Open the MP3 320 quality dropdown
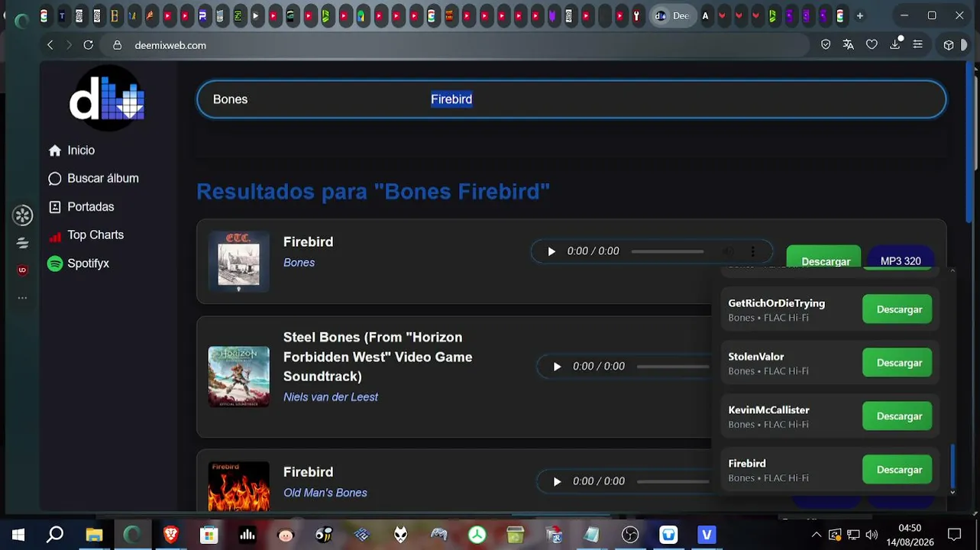 click(901, 258)
